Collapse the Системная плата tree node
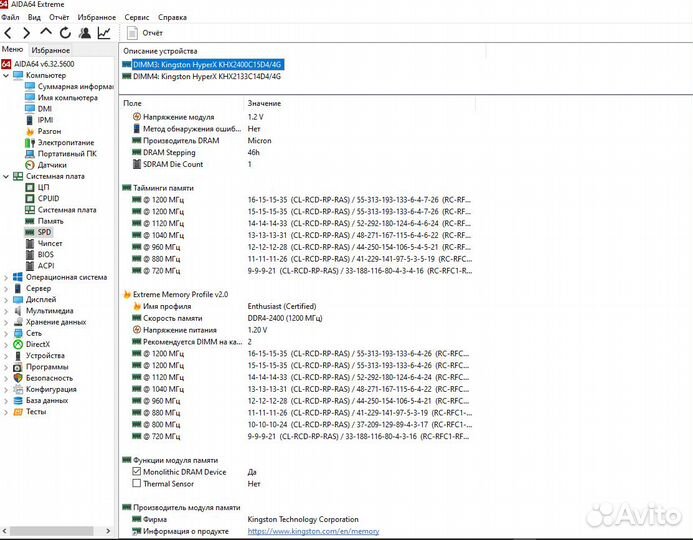Viewport: 693px width, 540px height. click(x=6, y=176)
